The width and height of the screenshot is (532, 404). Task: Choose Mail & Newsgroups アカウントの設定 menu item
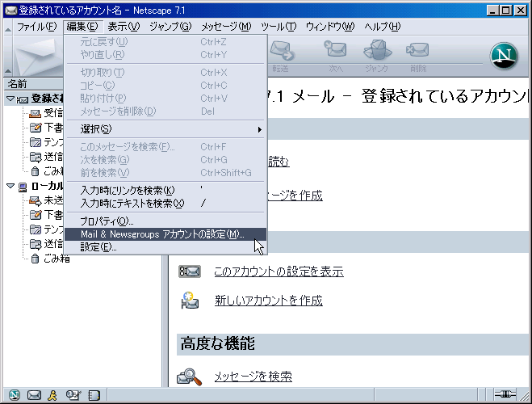161,234
